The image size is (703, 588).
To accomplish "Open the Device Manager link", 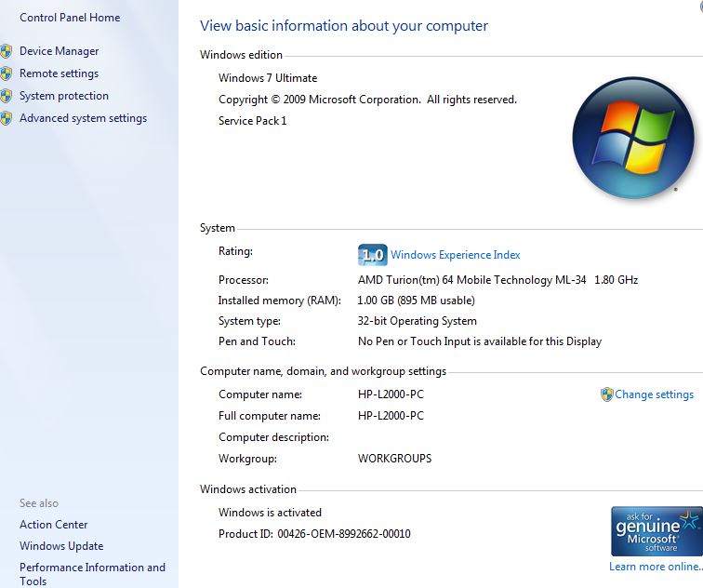I will (x=59, y=51).
